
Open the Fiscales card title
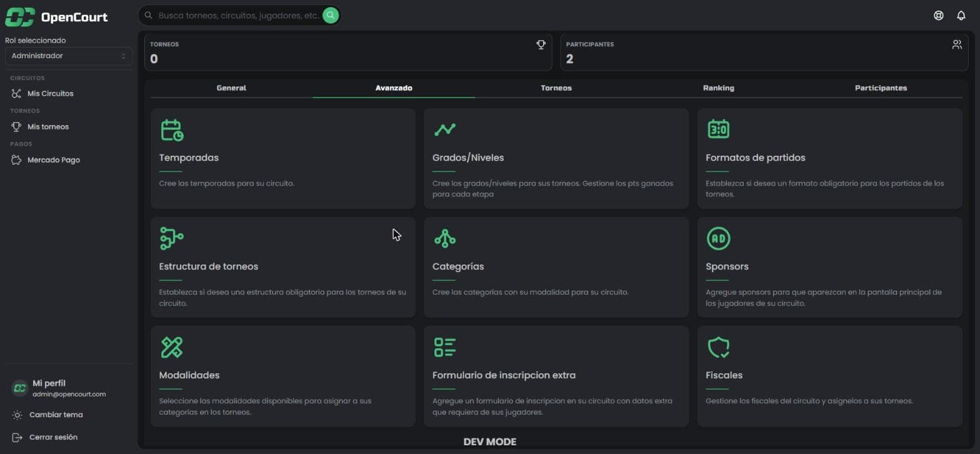pos(724,375)
